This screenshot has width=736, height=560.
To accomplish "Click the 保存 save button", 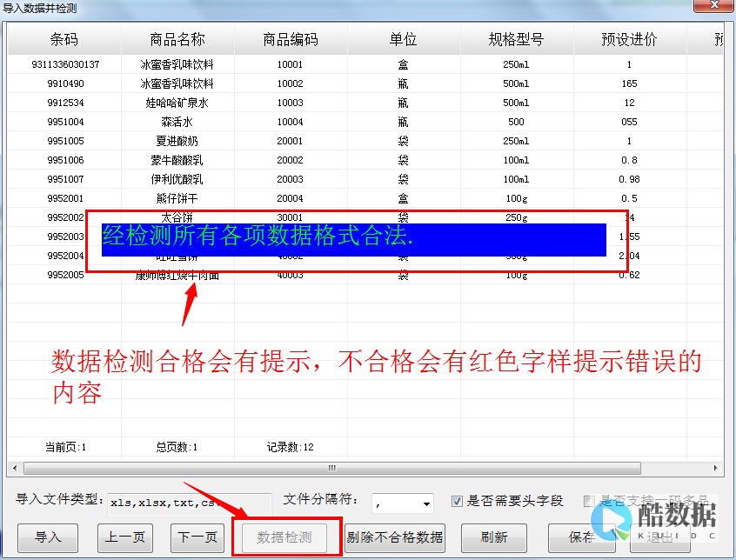I will 581,537.
